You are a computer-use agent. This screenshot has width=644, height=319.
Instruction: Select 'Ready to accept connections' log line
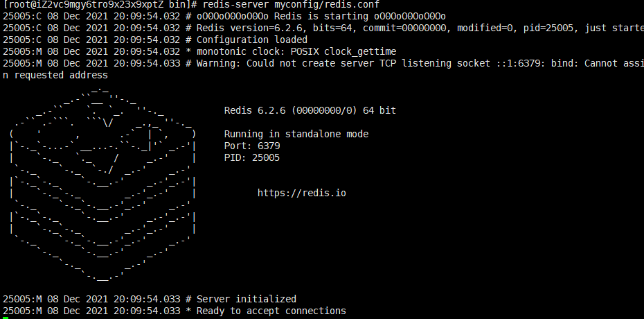tap(174, 311)
